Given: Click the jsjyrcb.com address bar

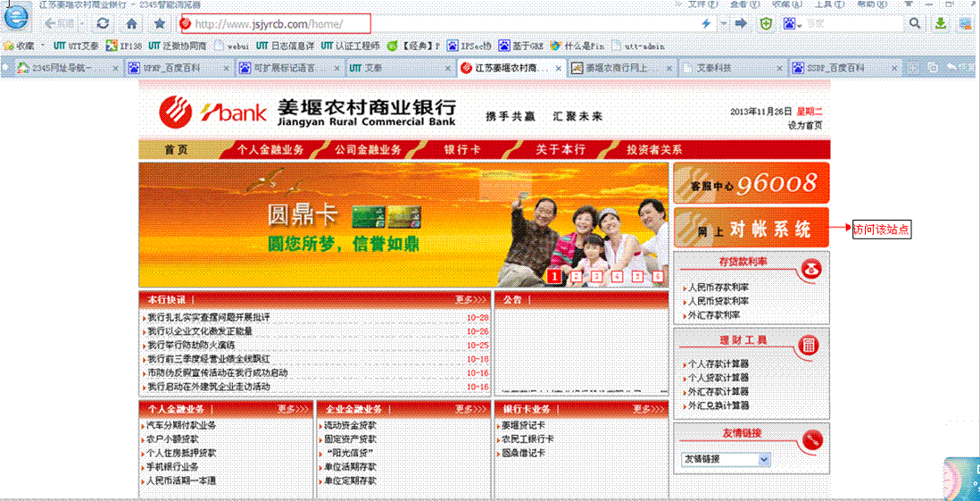Looking at the screenshot, I should [x=275, y=24].
